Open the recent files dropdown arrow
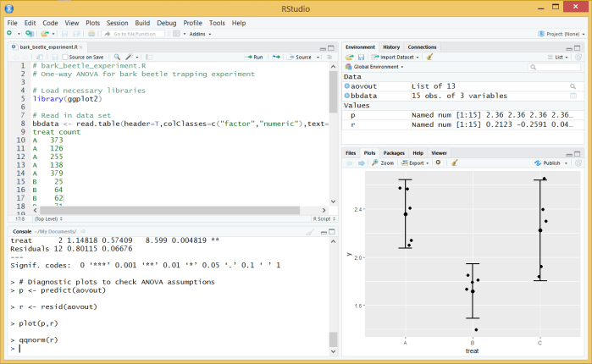 pos(53,34)
